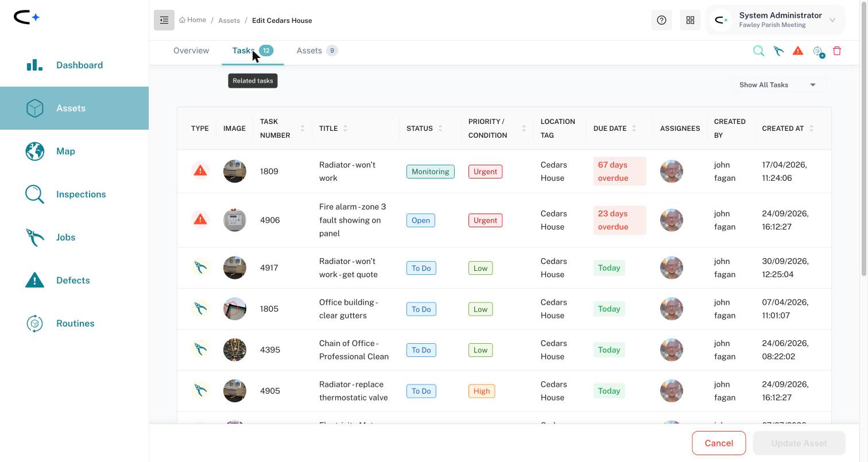Sort by Created At column

[811, 129]
